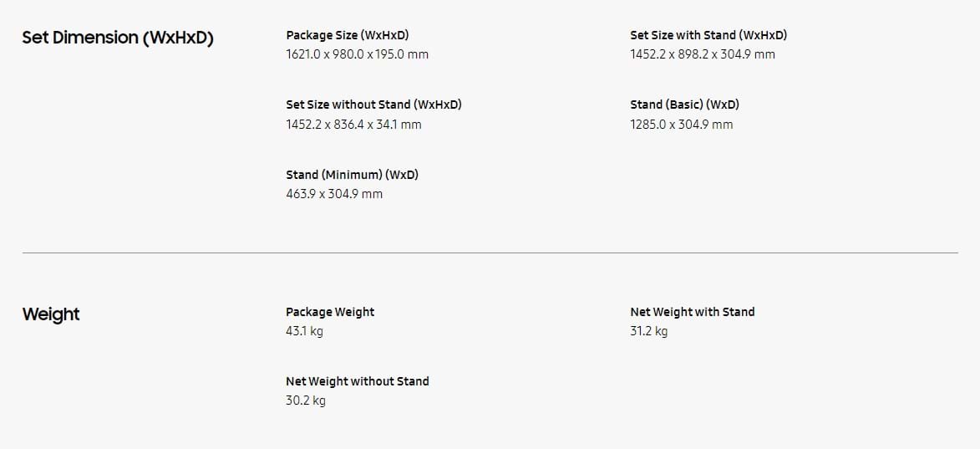Click the horizontal divider line between sections
The height and width of the screenshot is (449, 980).
[490, 253]
